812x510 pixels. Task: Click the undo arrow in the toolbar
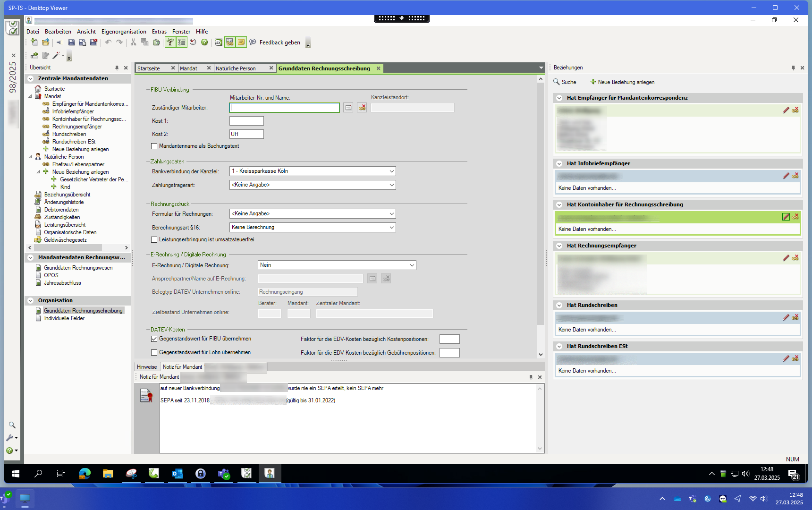pyautogui.click(x=108, y=42)
